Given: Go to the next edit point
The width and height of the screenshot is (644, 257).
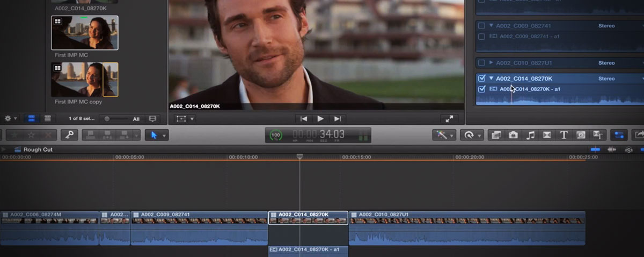Looking at the screenshot, I should [337, 119].
